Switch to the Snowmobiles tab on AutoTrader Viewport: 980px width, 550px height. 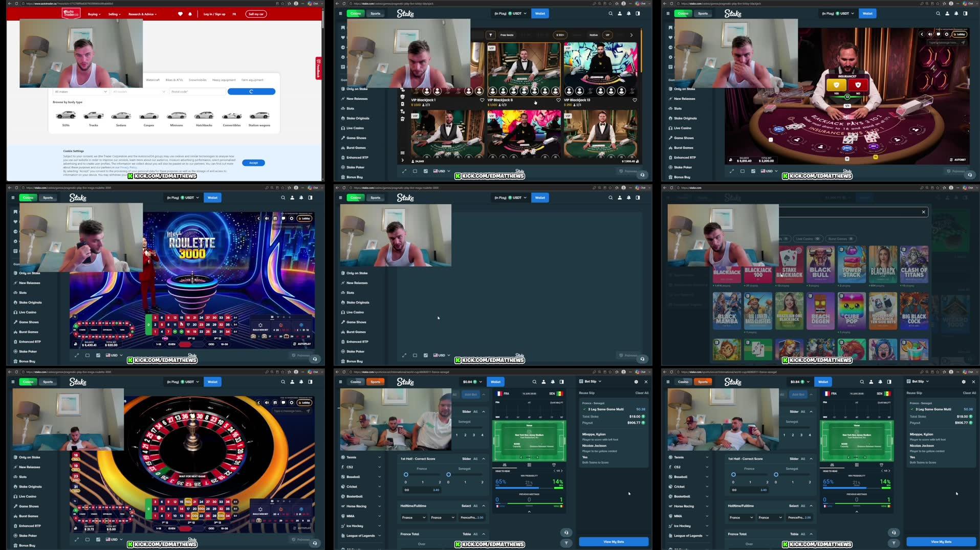[198, 80]
